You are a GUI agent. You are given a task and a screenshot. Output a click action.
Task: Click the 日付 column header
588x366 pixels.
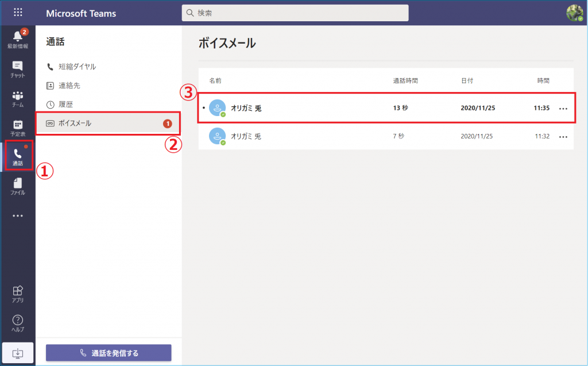[x=467, y=80]
